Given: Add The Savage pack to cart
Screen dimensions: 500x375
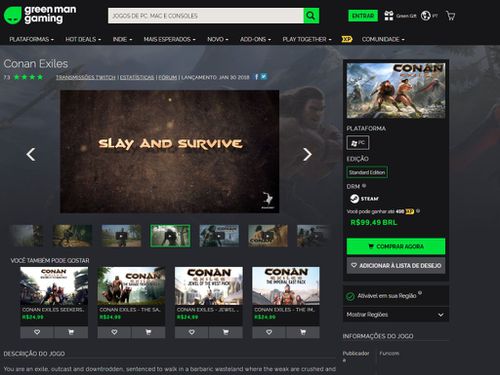Looking at the screenshot, I should pos(148,332).
